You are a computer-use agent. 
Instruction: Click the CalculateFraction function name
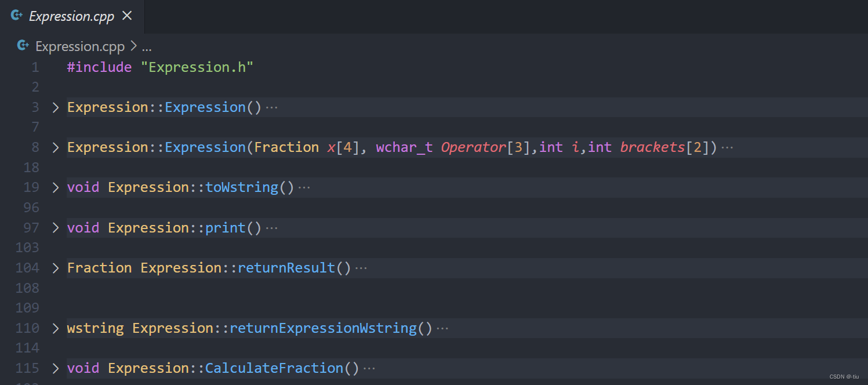click(274, 368)
